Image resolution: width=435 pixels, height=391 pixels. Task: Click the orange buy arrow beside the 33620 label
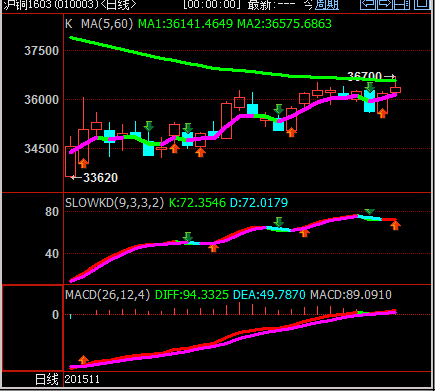click(83, 163)
